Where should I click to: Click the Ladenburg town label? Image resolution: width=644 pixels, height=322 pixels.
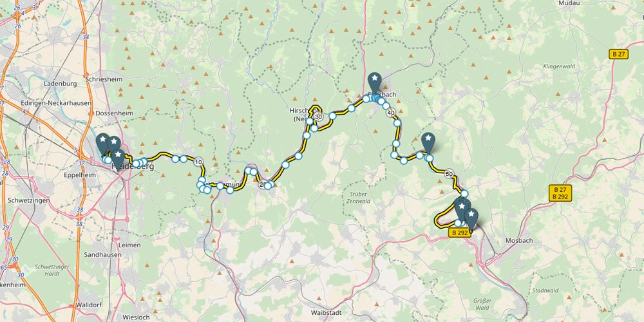(x=61, y=84)
